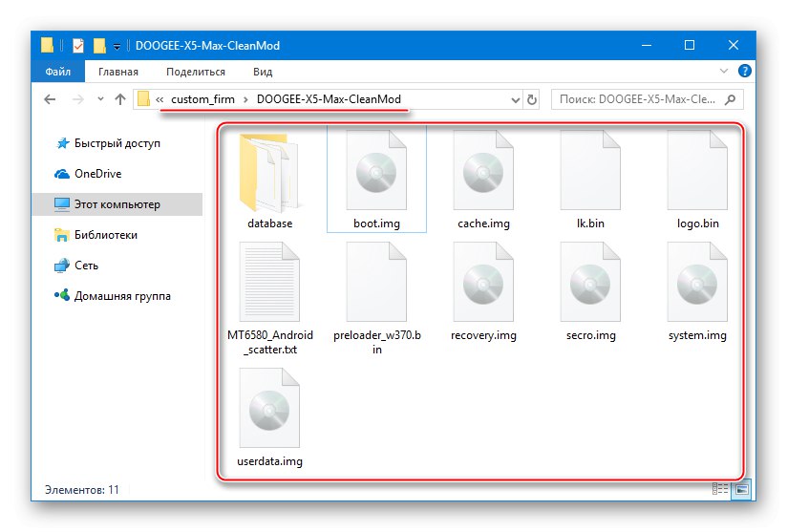
Task: Click the recovery.img file name label
Action: point(483,335)
